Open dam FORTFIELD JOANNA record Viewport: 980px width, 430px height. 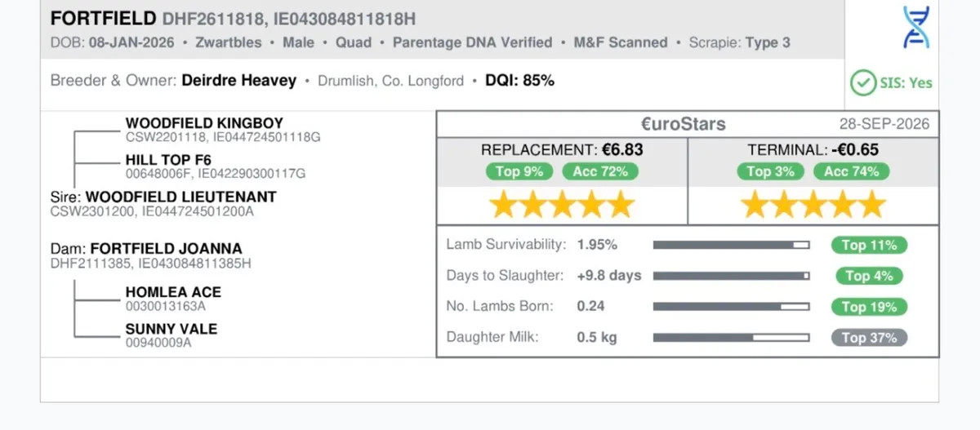point(166,249)
